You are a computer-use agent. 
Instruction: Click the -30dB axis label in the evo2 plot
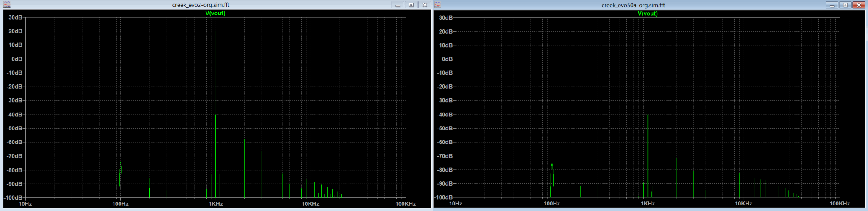click(15, 101)
